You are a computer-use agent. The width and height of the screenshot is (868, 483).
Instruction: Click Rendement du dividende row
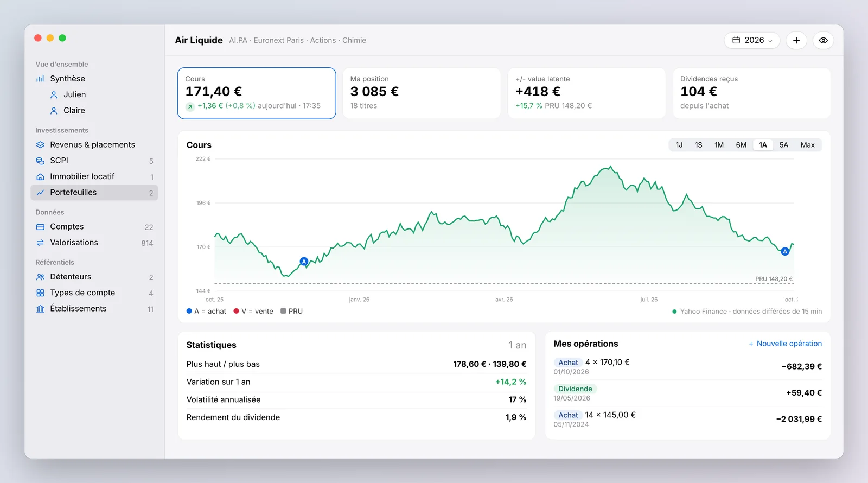356,417
